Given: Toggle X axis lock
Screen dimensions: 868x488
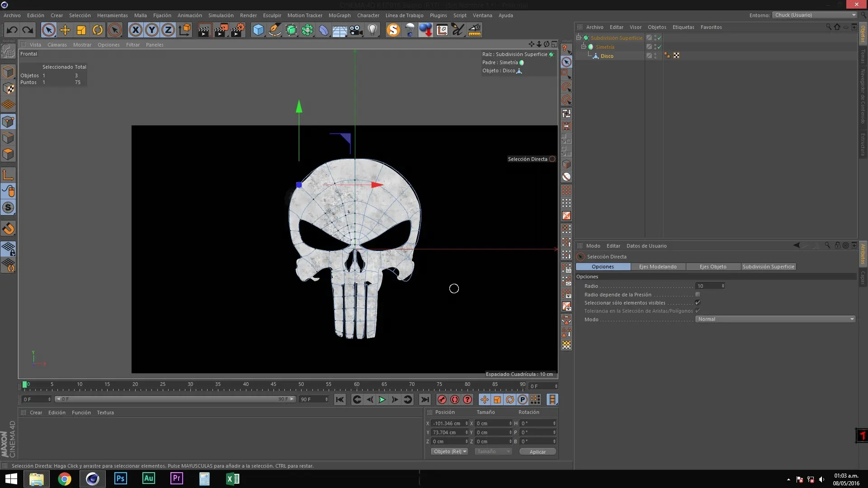Looking at the screenshot, I should [135, 30].
